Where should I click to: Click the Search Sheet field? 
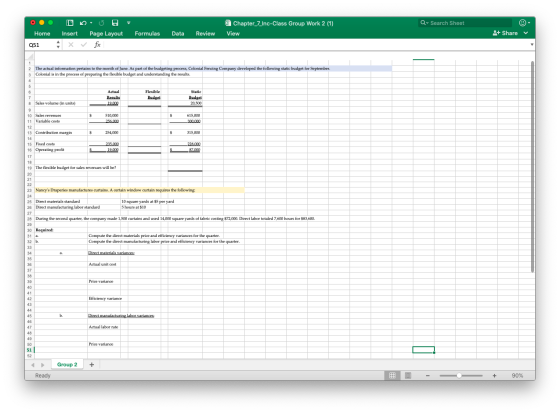[x=465, y=23]
